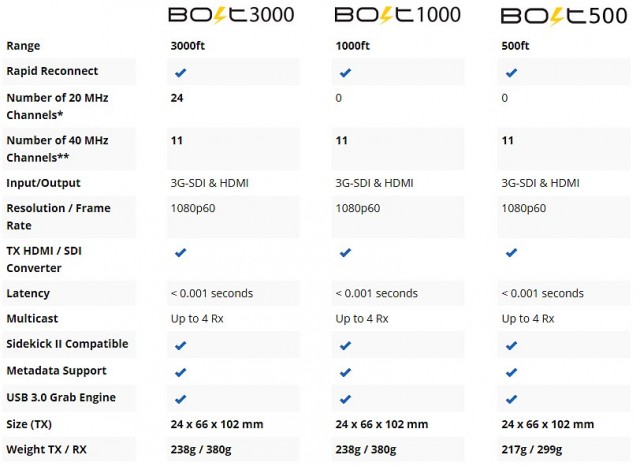This screenshot has width=640, height=466.
Task: Select the Range row label
Action: point(23,46)
